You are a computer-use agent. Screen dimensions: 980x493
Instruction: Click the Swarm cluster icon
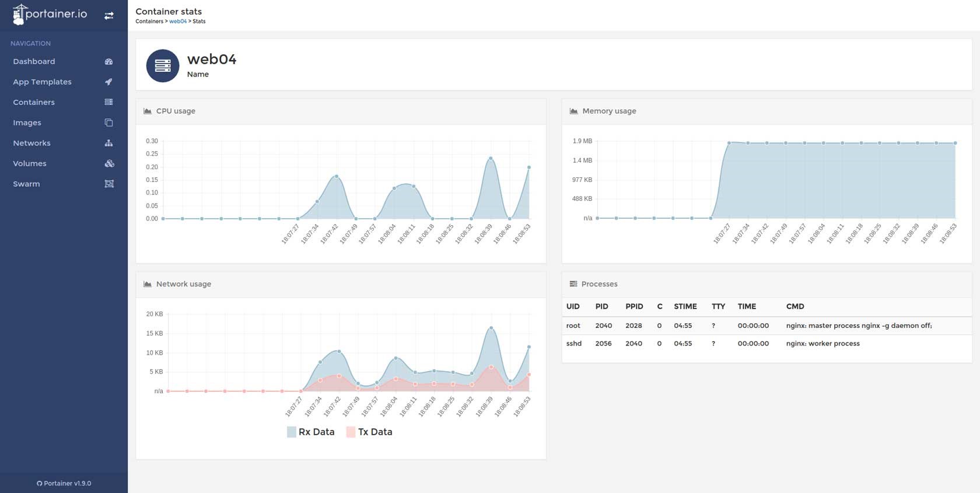[108, 184]
